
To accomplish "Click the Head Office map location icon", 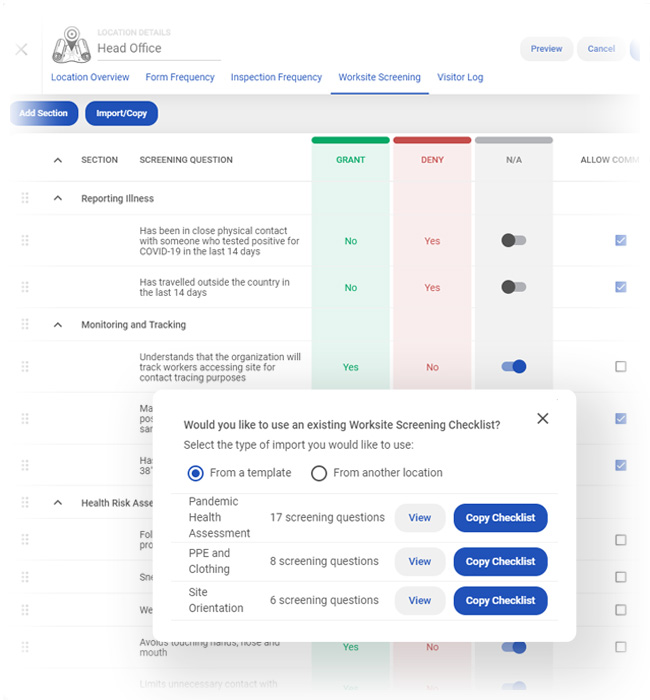I will (x=71, y=45).
